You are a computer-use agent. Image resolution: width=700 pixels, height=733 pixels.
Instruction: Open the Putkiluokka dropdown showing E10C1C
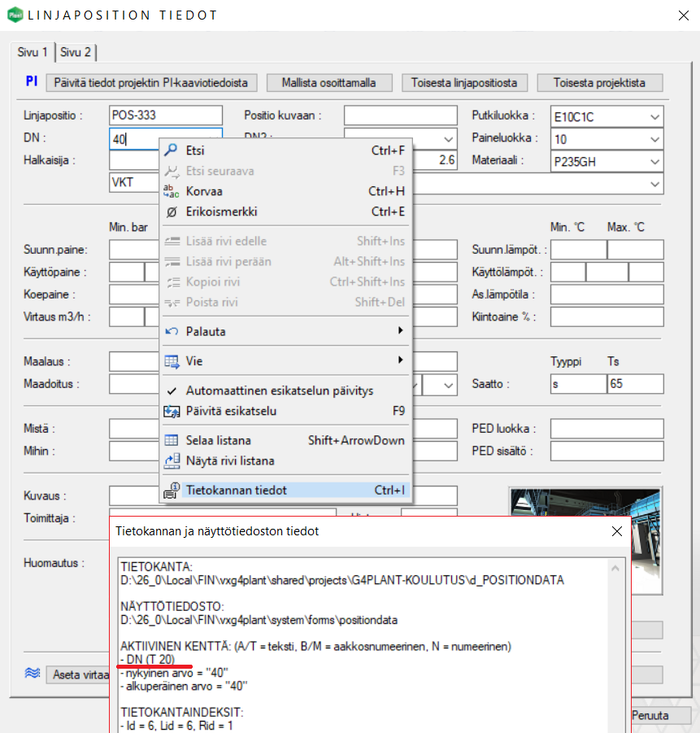click(x=655, y=117)
